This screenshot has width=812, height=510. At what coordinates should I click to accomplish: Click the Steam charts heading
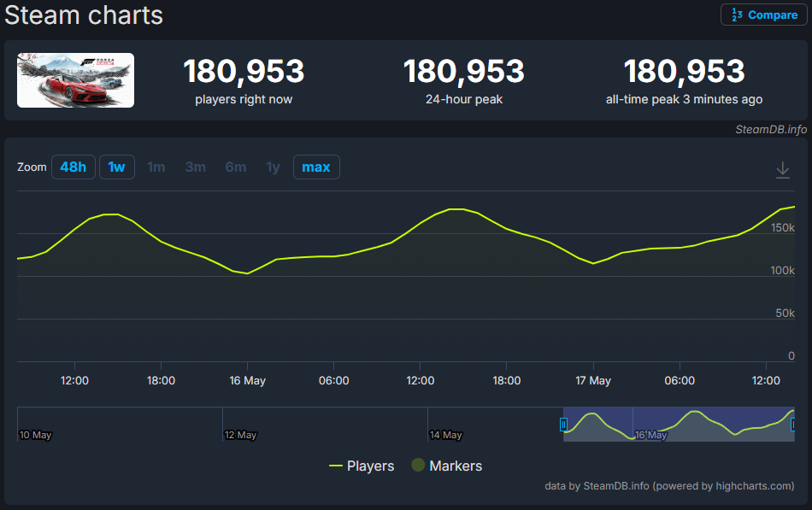tap(84, 15)
